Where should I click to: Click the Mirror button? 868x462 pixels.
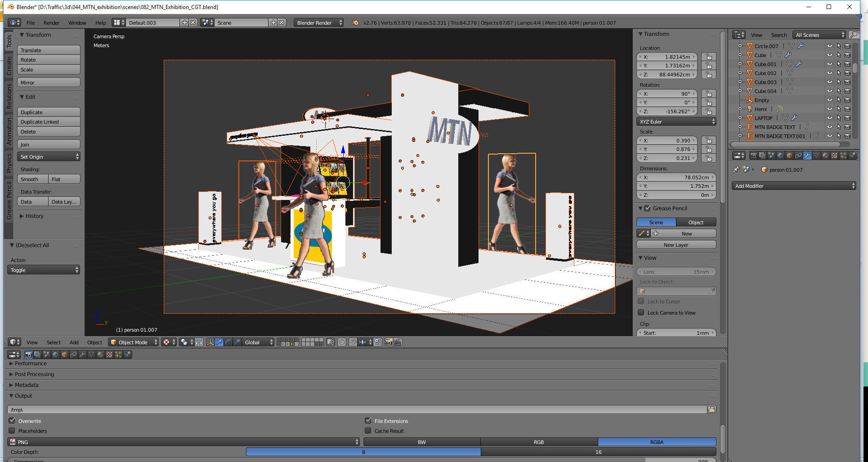pyautogui.click(x=49, y=82)
